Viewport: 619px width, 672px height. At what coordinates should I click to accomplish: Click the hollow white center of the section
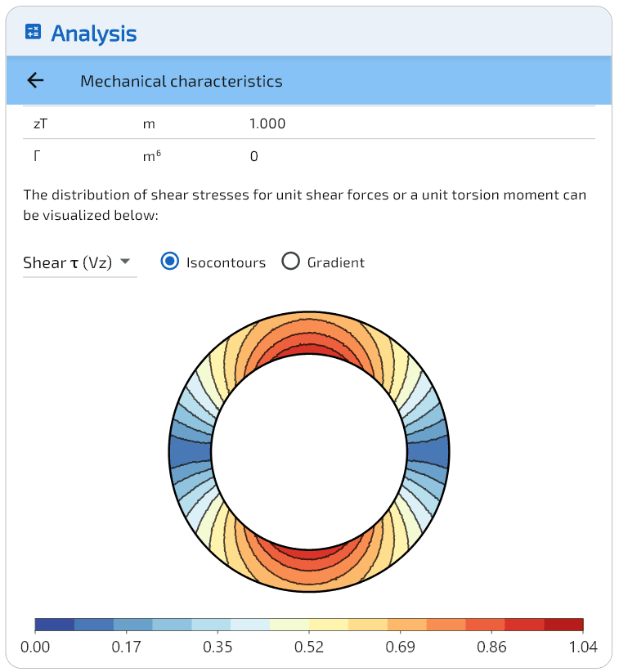coord(309,452)
